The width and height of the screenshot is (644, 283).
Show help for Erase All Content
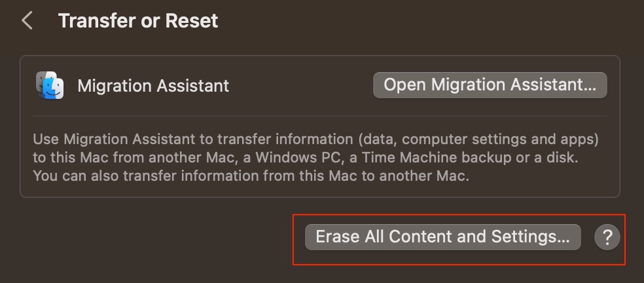coord(607,237)
